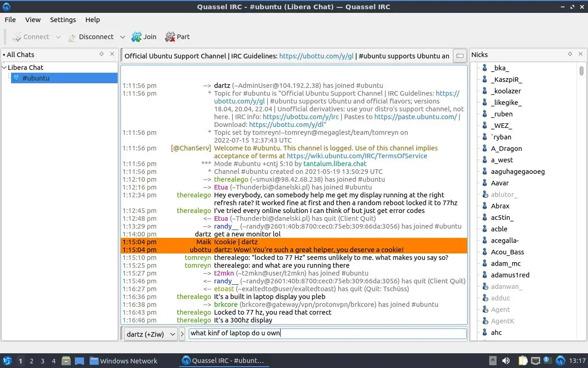This screenshot has height=368, width=588.
Task: Open the https://ubottu.com/y/dl link
Action: point(287,125)
